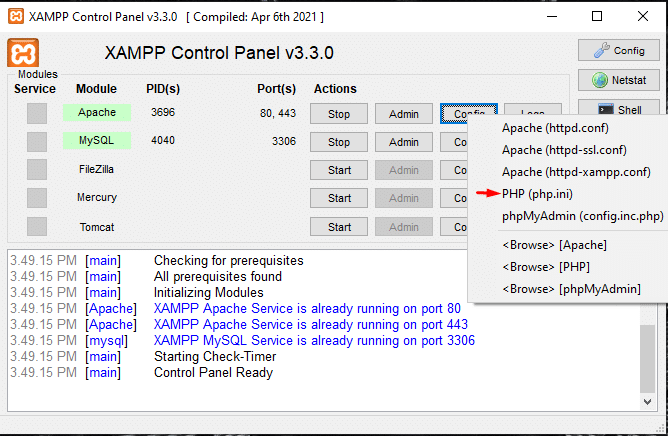The width and height of the screenshot is (668, 436).
Task: Select Apache (httpd.conf) from the menu
Action: tap(555, 128)
